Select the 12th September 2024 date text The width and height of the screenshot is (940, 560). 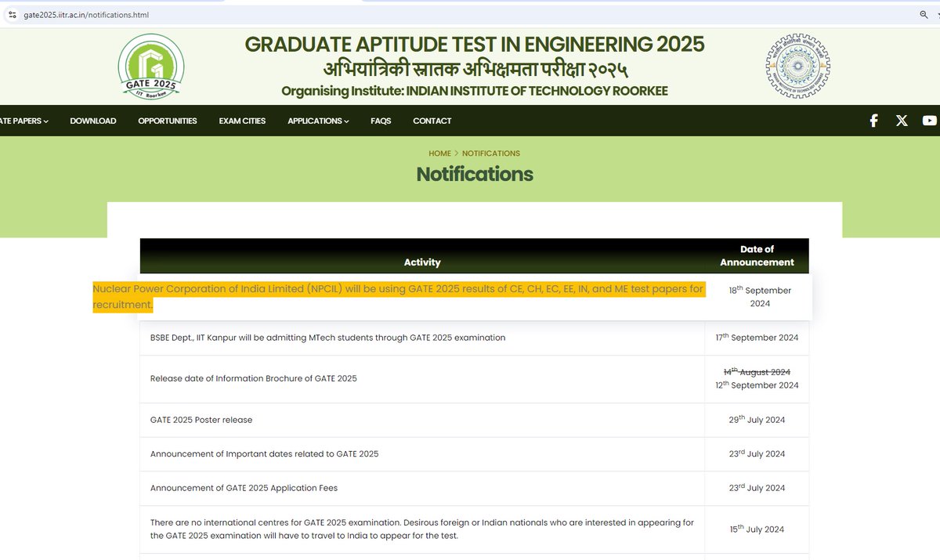[x=757, y=385]
